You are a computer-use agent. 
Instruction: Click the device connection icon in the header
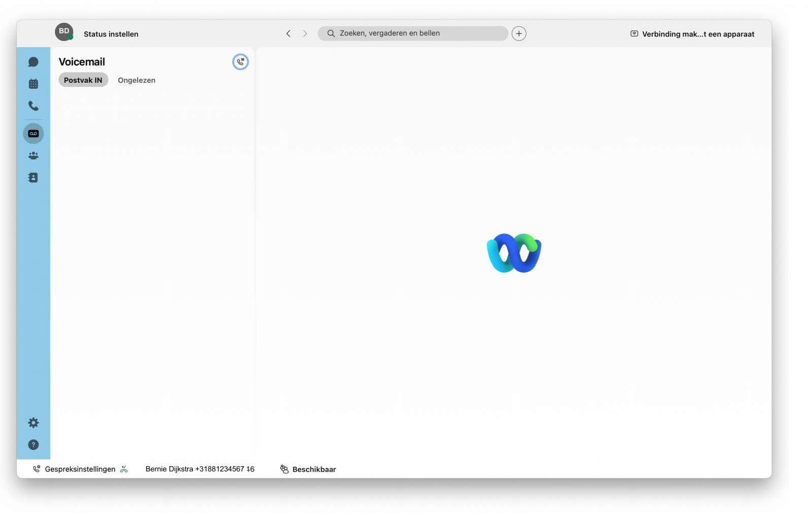[x=634, y=34]
